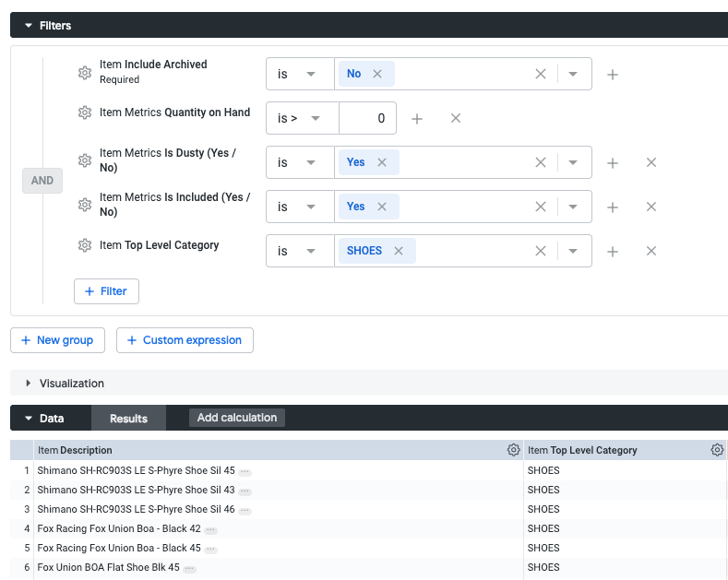Viewport: 728px width, 580px height.
Task: Switch to the Results tab
Action: 128,418
